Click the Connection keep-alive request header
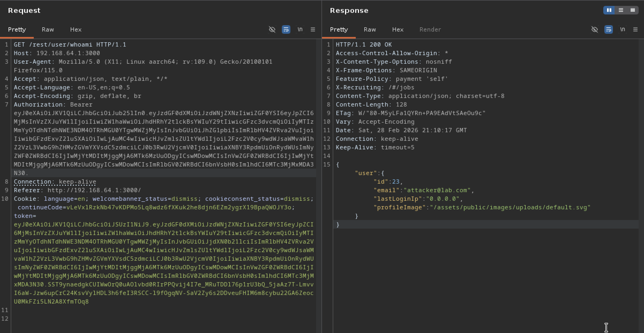This screenshot has width=644, height=333. [x=55, y=181]
